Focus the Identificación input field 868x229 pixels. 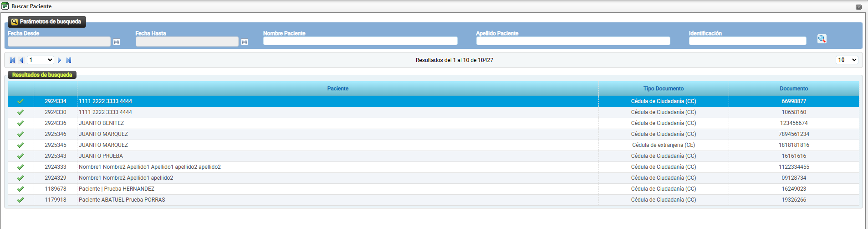coord(747,41)
